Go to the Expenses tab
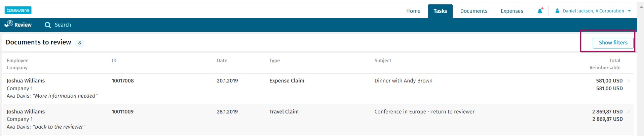The width and height of the screenshot is (644, 136). pyautogui.click(x=512, y=11)
